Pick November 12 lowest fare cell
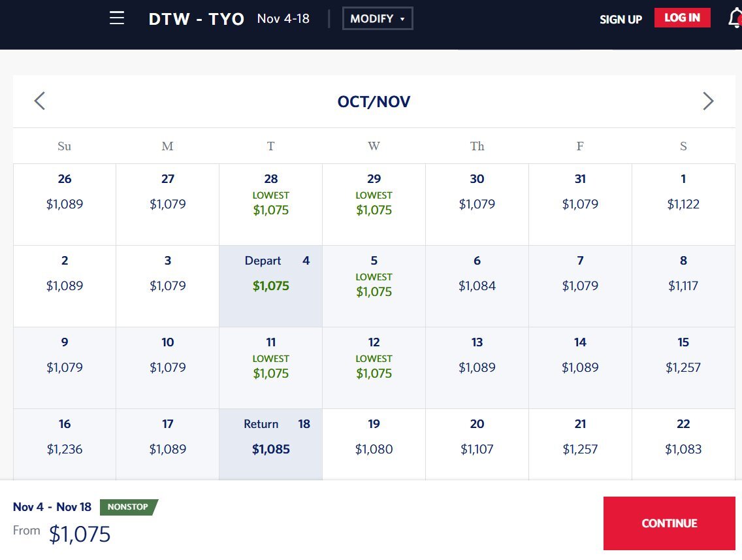742x560 pixels. coord(374,367)
